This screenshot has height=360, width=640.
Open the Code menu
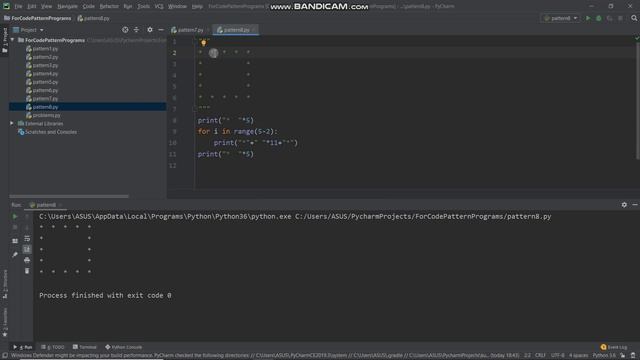89,6
